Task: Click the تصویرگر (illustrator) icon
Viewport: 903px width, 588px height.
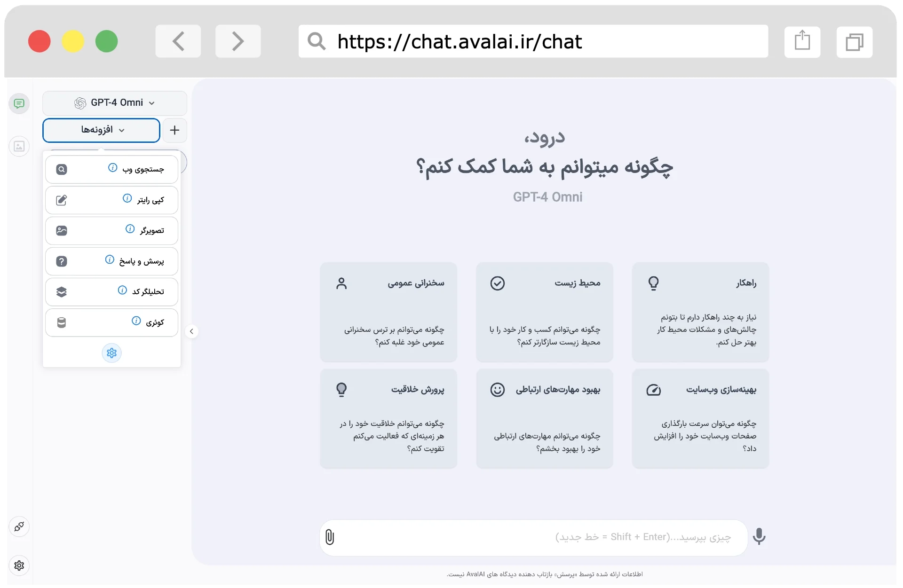Action: point(60,231)
